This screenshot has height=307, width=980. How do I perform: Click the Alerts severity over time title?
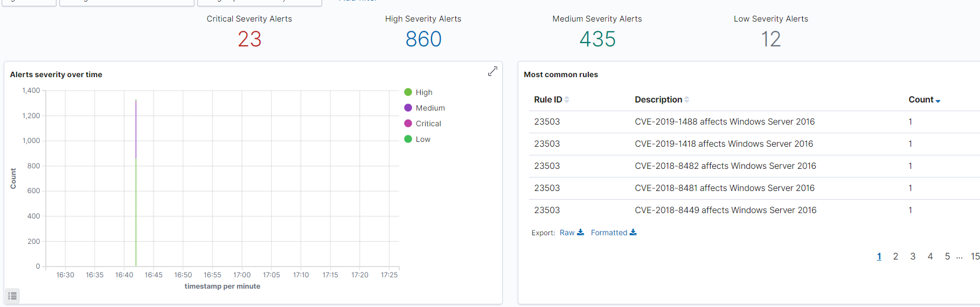(56, 74)
